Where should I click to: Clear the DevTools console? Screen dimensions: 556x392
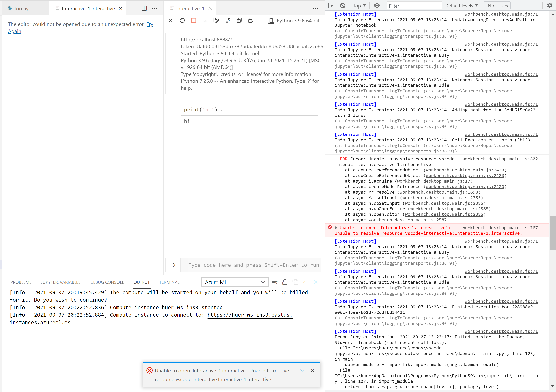coord(342,5)
